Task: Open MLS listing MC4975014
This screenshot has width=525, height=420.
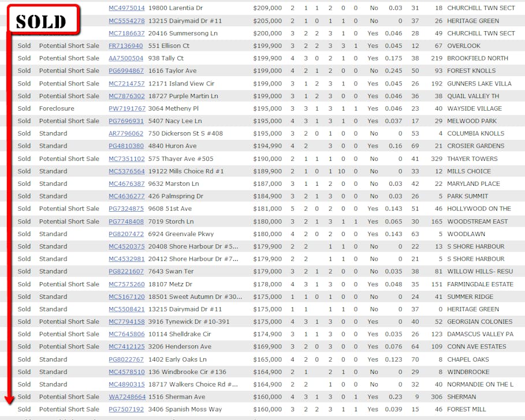Action: (x=126, y=8)
